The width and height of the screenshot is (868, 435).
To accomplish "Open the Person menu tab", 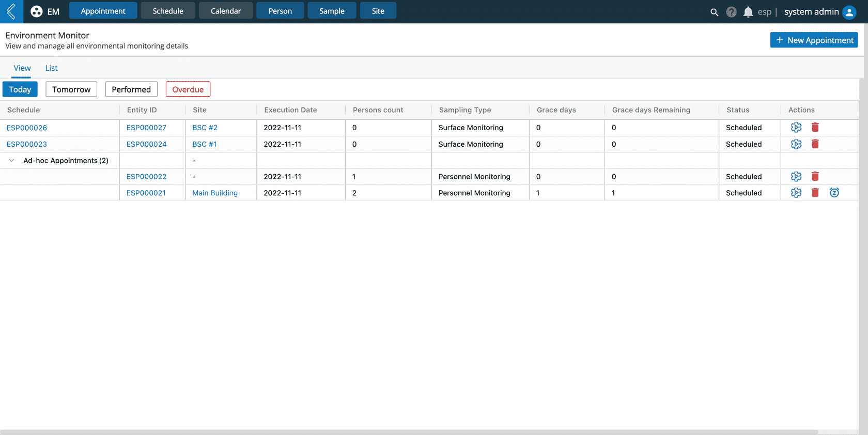I will [x=280, y=11].
